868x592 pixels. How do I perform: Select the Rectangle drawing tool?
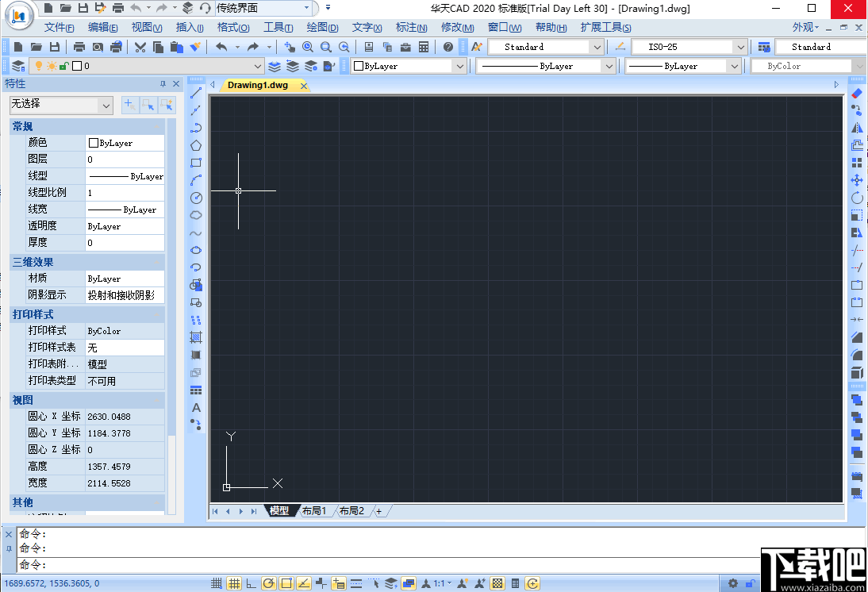pos(196,163)
